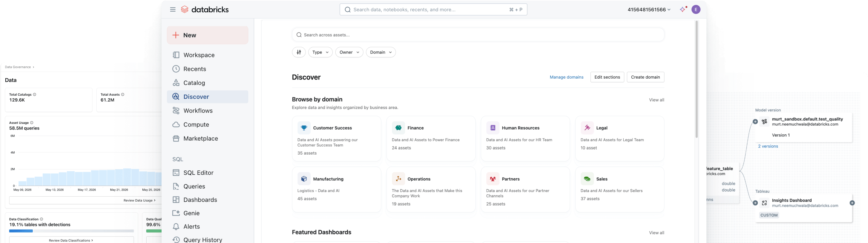
Task: Click the Finance domain icon
Action: click(x=398, y=128)
